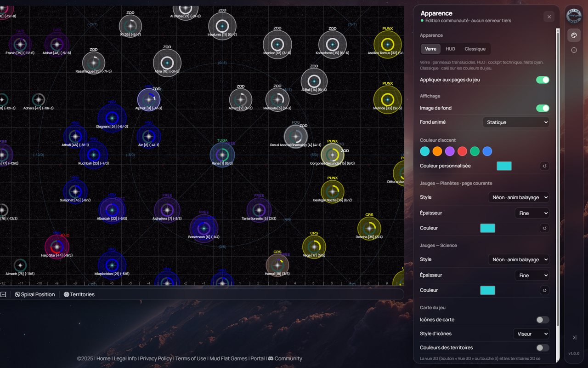Switch to the Classique appearance tab
Screen dimensions: 588x368
(x=475, y=49)
